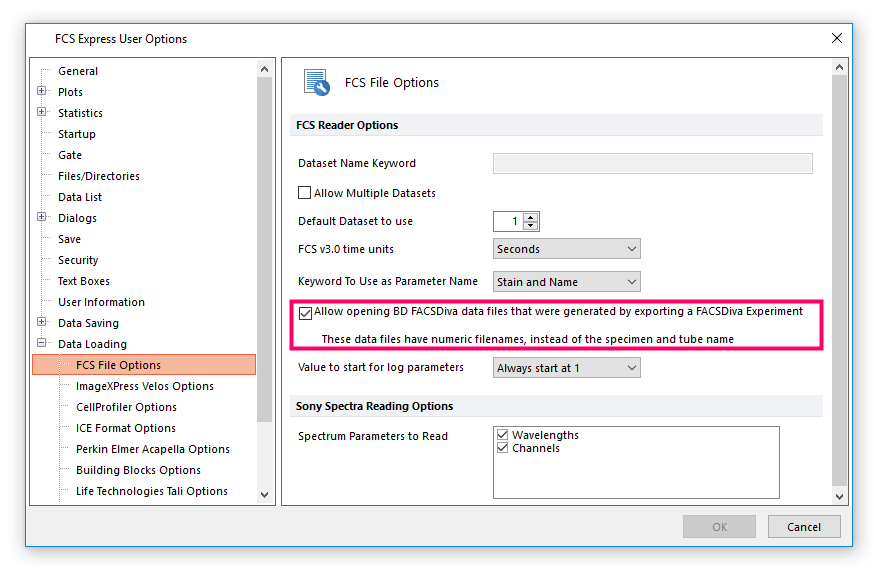Viewport: 874px width, 578px height.
Task: Click the tree panel scroll down arrow
Action: pos(264,494)
